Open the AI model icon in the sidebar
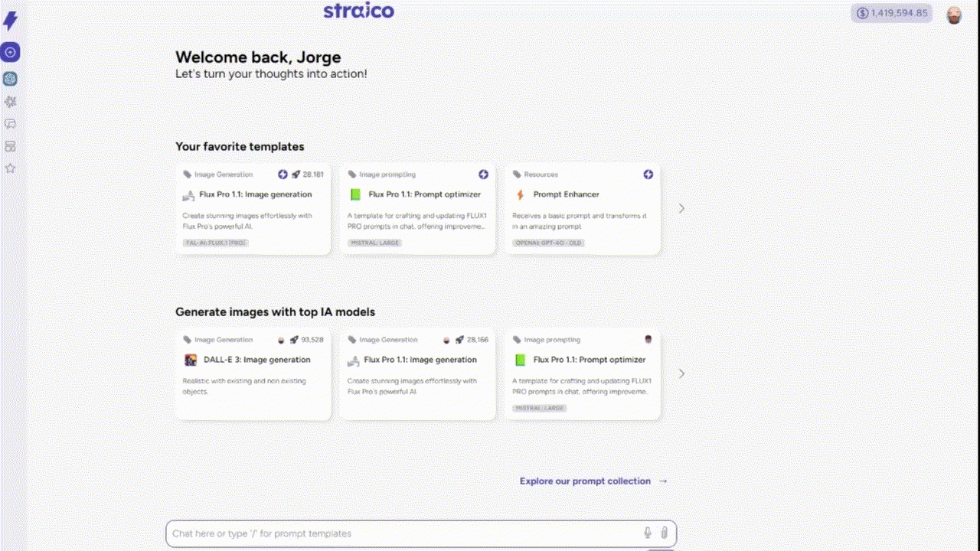The image size is (980, 551). 10,79
